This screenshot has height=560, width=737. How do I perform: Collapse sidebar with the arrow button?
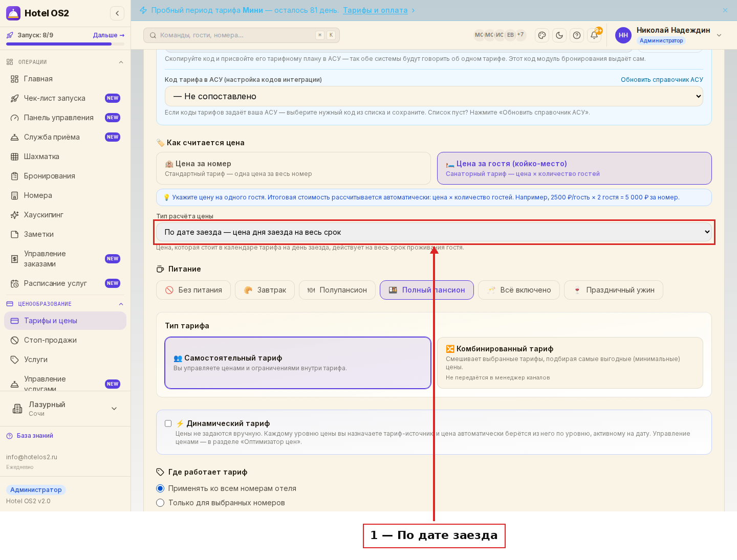pyautogui.click(x=117, y=13)
